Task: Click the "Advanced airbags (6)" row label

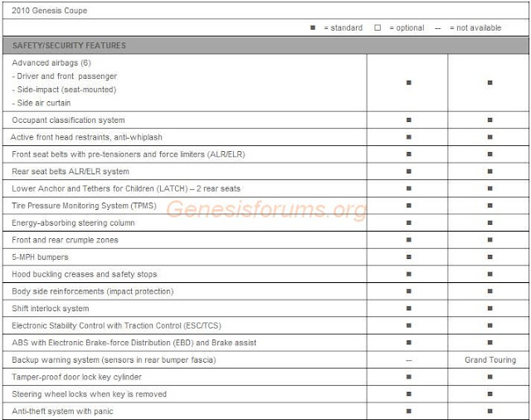Action: (51, 62)
